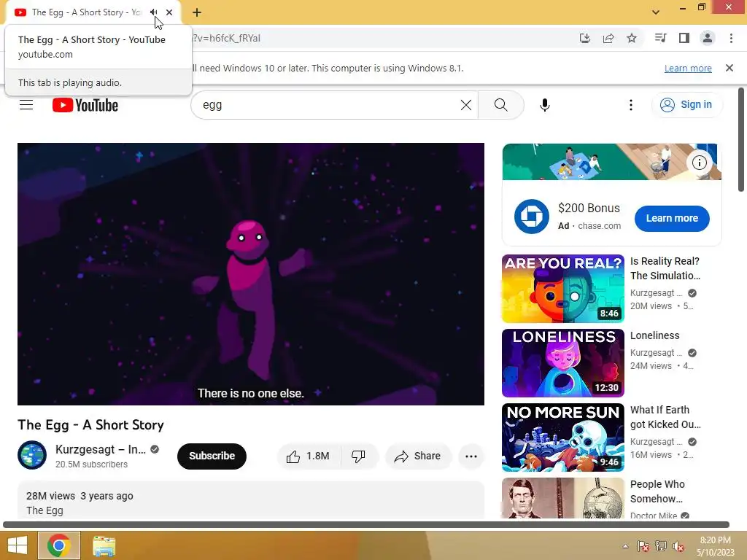Mute audio via tab speaker icon
The width and height of the screenshot is (747, 560).
point(153,12)
